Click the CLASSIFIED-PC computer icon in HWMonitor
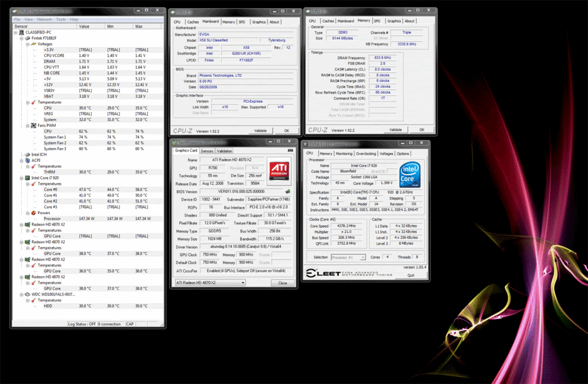 click(21, 32)
